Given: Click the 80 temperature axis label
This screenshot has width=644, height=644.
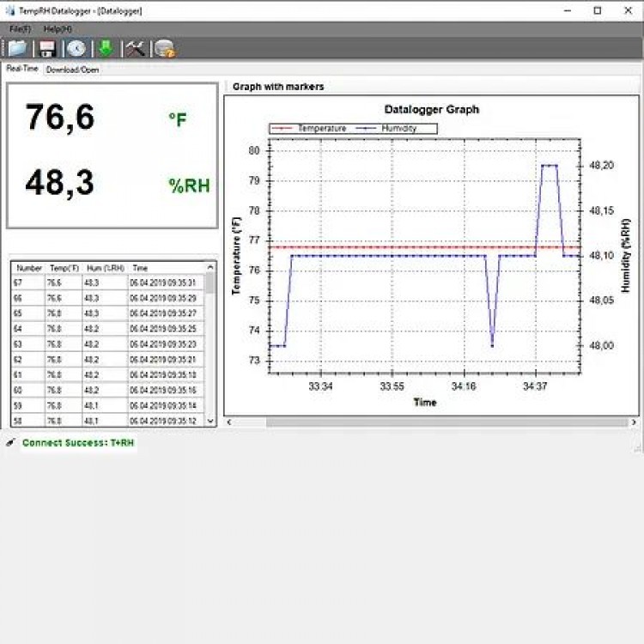Looking at the screenshot, I should click(x=254, y=151).
